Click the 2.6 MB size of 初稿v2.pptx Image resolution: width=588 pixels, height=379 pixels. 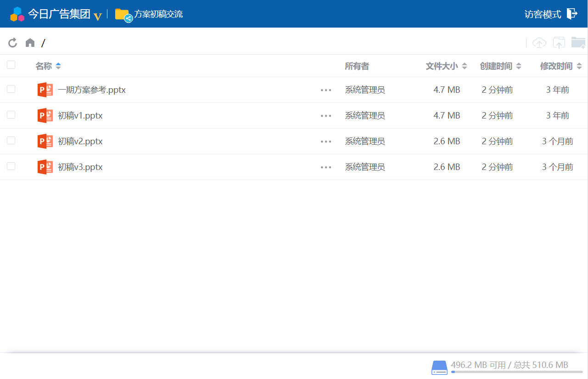447,141
